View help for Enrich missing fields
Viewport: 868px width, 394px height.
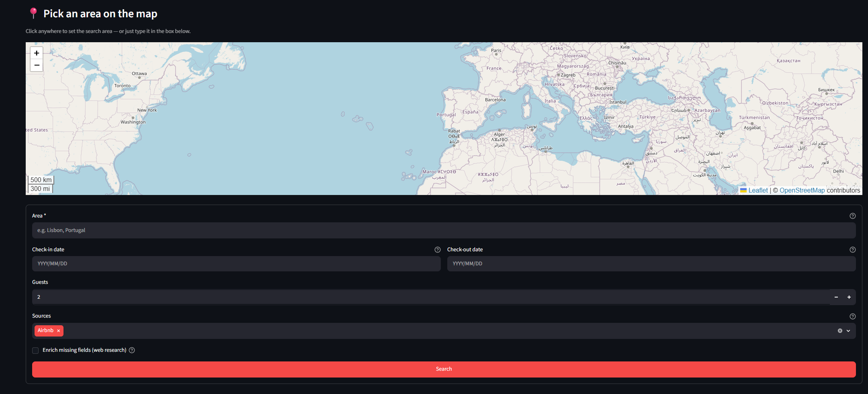132,350
